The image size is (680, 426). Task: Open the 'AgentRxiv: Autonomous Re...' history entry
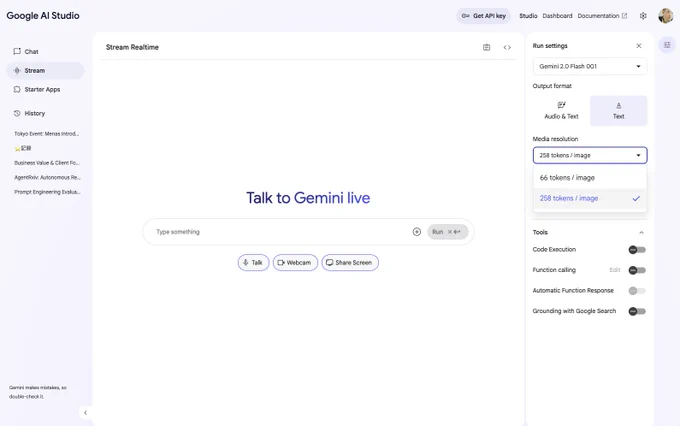point(46,177)
